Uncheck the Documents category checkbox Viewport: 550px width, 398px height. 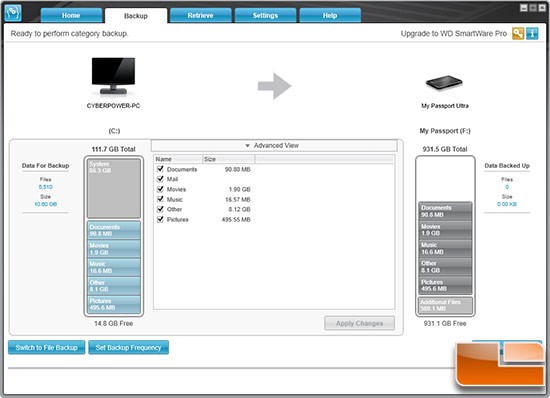tap(160, 169)
